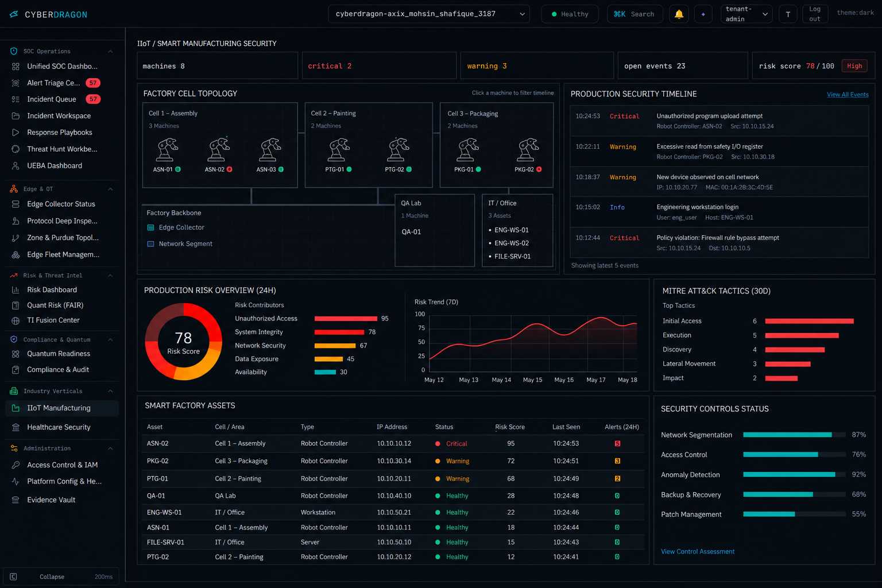Image resolution: width=882 pixels, height=588 pixels.
Task: Click the CyberDragon logo icon
Action: pyautogui.click(x=14, y=14)
